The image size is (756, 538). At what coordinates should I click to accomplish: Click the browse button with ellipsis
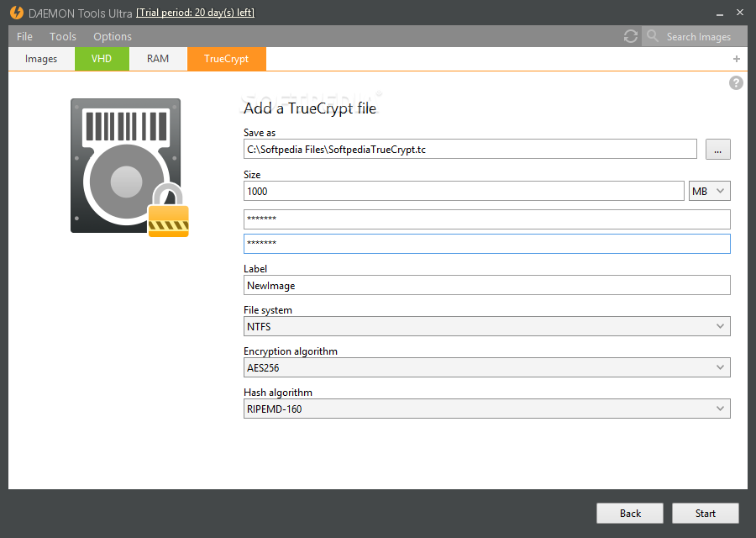[x=718, y=149]
